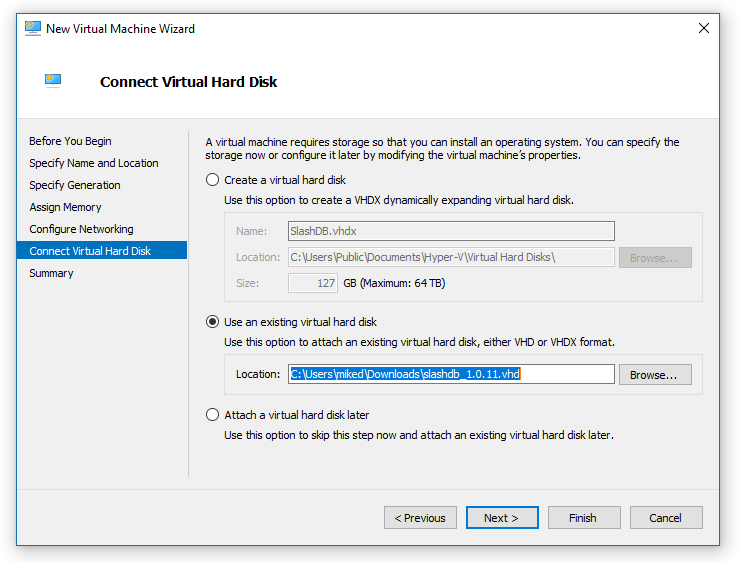The height and width of the screenshot is (563, 743).
Task: Click the SlashDB.vhdx Name field
Action: (x=450, y=231)
